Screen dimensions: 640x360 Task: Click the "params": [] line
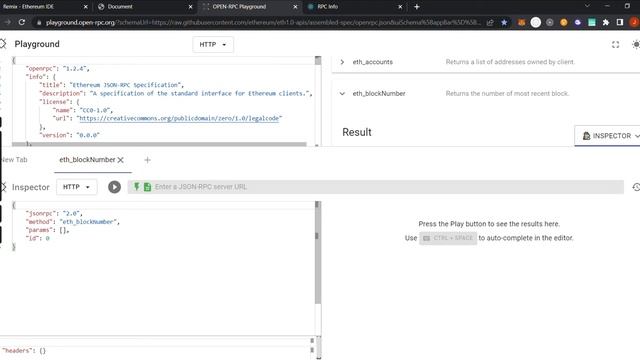point(47,230)
